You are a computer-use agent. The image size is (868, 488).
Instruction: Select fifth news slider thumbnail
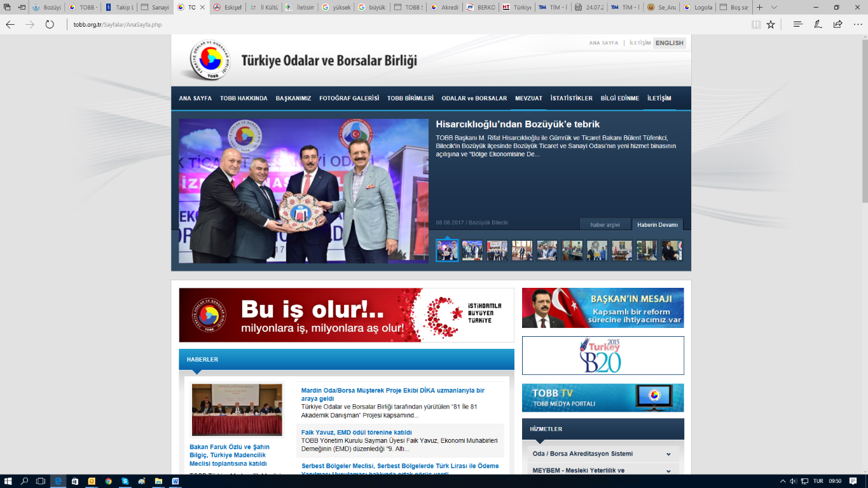point(547,250)
